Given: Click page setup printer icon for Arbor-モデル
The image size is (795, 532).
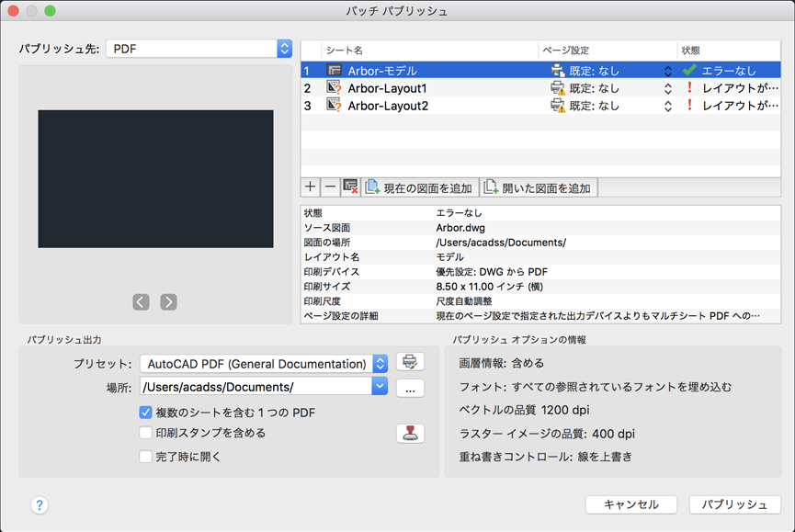Looking at the screenshot, I should click(558, 71).
